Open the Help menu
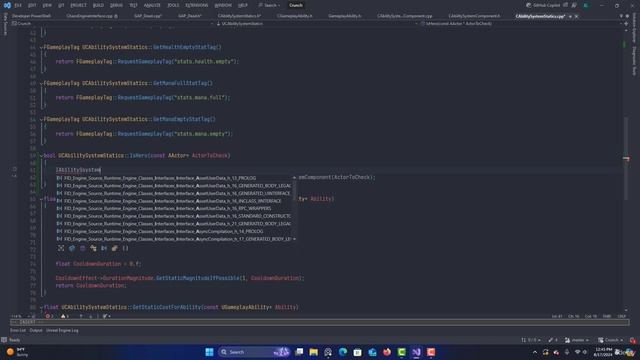This screenshot has width=640, height=360. pyautogui.click(x=242, y=5)
